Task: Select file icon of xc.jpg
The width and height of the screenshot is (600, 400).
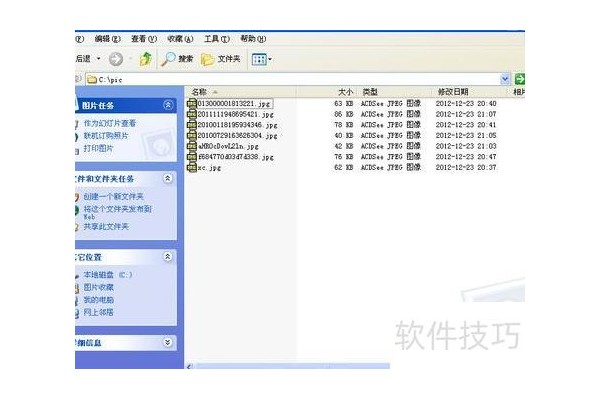Action: [191, 168]
